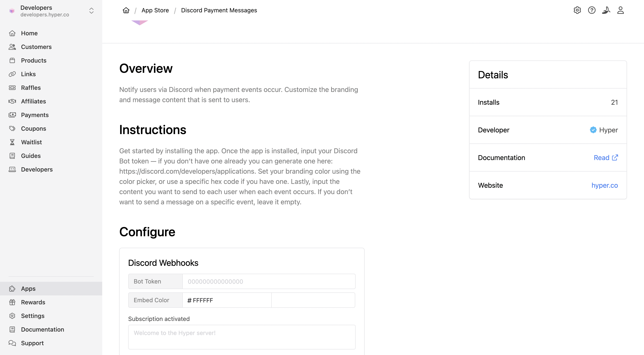
Task: Select Payments in the sidebar menu
Action: (x=35, y=115)
